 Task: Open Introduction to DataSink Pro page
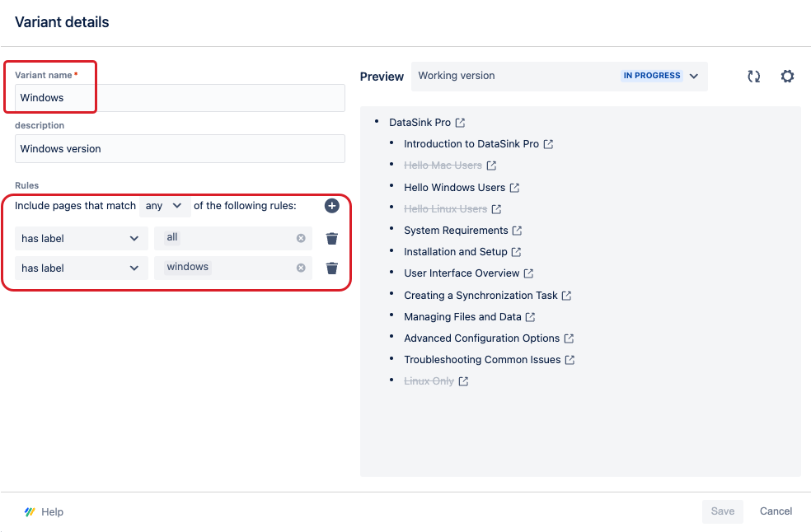pyautogui.click(x=471, y=144)
